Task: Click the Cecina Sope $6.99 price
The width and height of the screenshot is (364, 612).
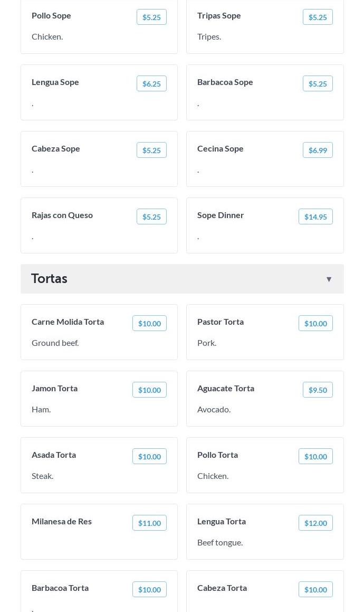Action: pyautogui.click(x=318, y=150)
